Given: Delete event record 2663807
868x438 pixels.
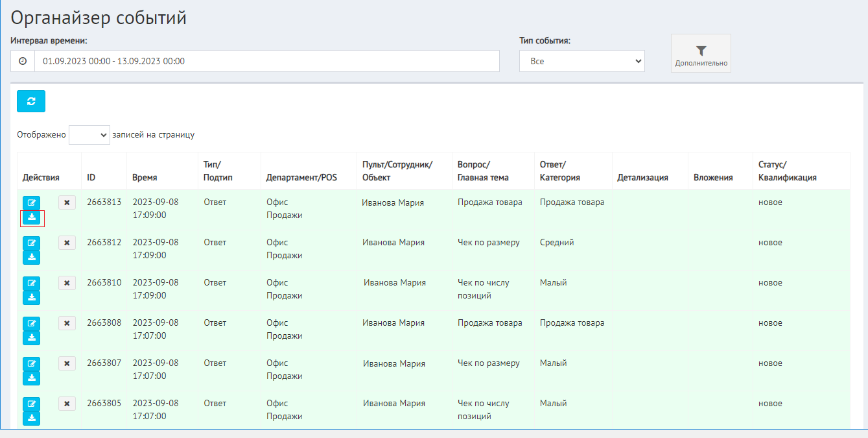Looking at the screenshot, I should click(67, 363).
